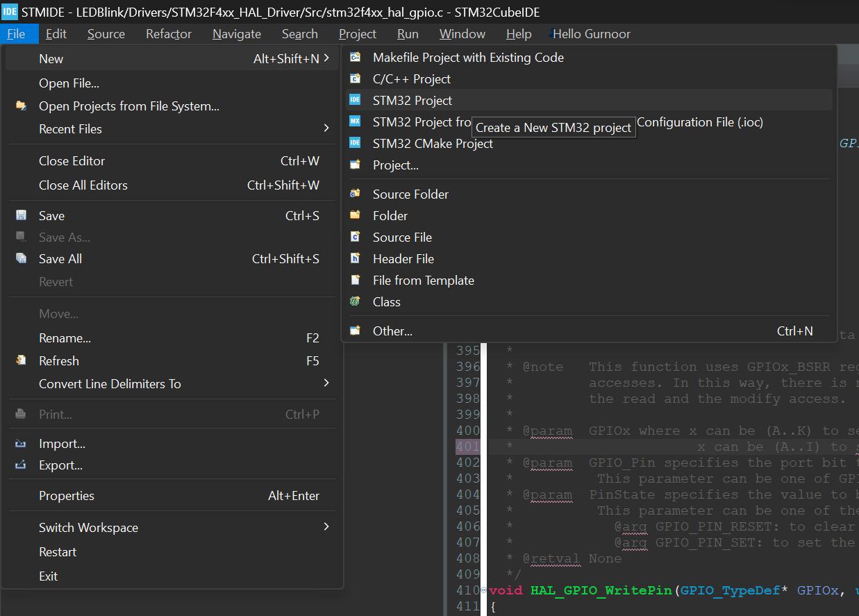The width and height of the screenshot is (859, 616).
Task: Click the Source File icon
Action: [x=356, y=237]
